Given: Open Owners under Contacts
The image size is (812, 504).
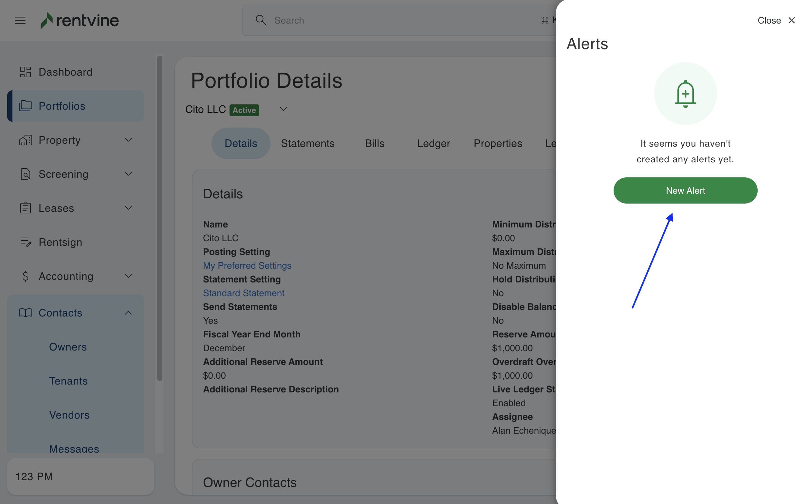Looking at the screenshot, I should pyautogui.click(x=68, y=347).
